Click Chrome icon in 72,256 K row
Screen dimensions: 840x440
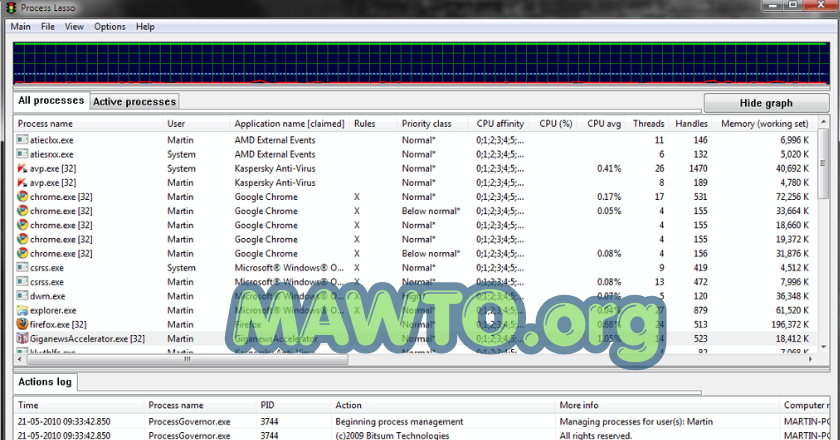click(22, 197)
